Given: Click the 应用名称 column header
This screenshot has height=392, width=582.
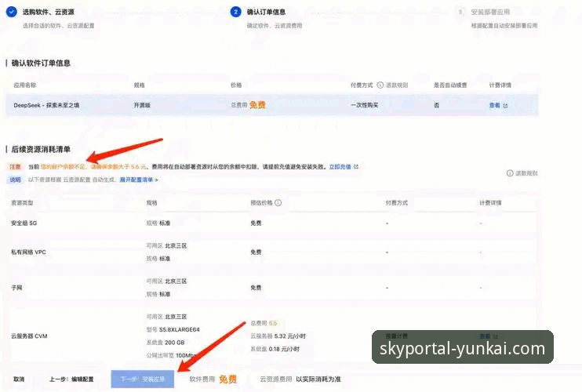Looking at the screenshot, I should pyautogui.click(x=25, y=85).
